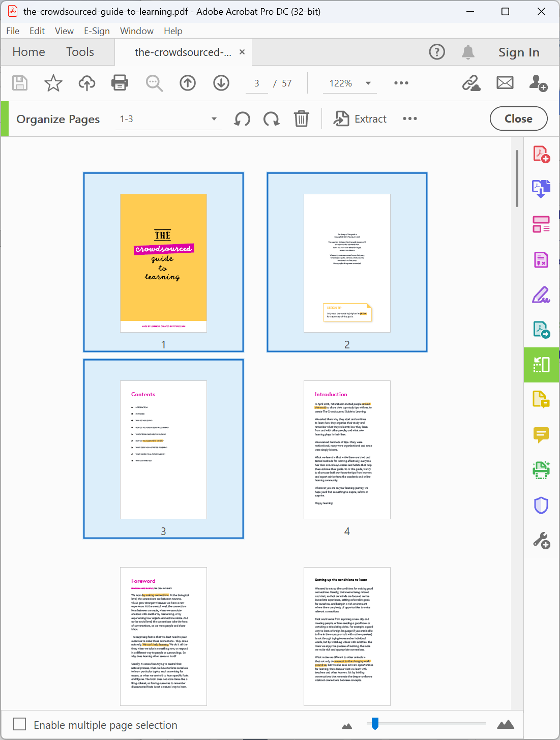The width and height of the screenshot is (560, 740).
Task: Extract the selected pages
Action: (360, 119)
